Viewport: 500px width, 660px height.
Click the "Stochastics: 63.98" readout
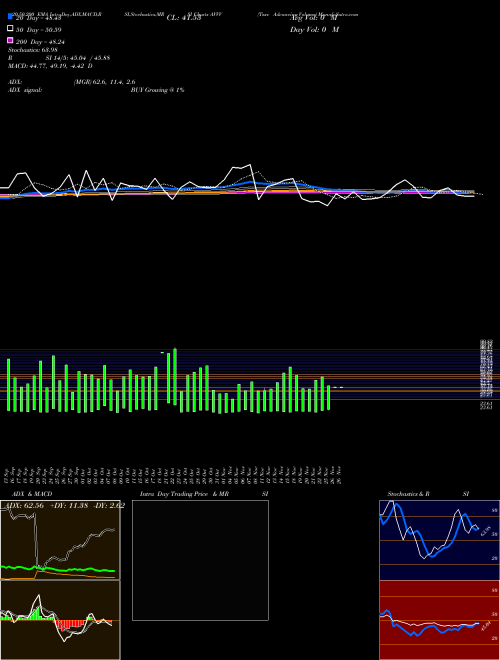tap(32, 50)
